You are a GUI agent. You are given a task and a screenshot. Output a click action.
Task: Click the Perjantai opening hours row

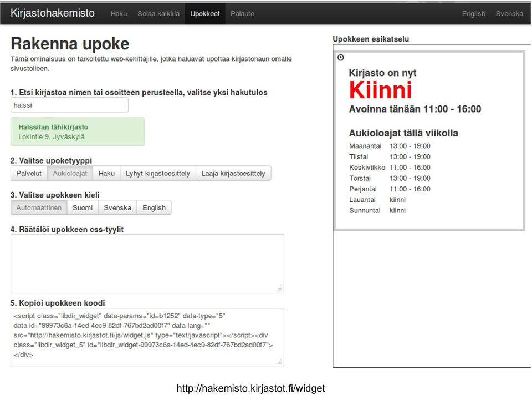click(x=390, y=189)
